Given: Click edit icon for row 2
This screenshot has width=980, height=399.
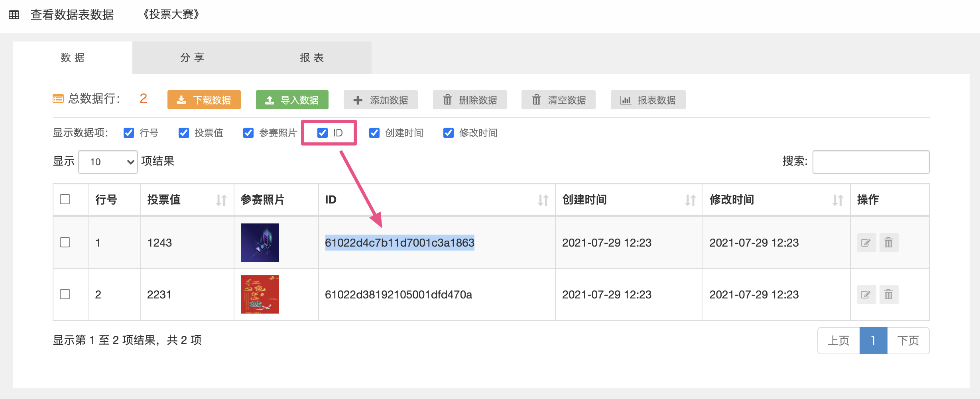Looking at the screenshot, I should click(x=866, y=294).
